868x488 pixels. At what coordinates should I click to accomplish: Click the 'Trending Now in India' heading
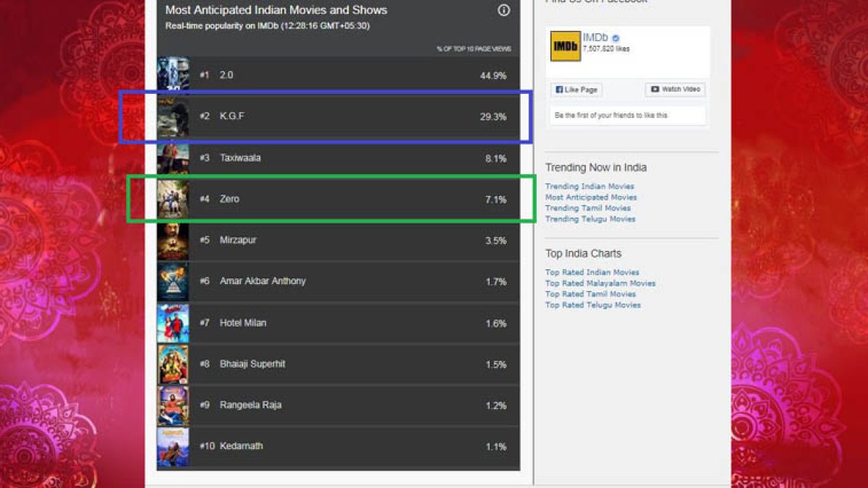tap(596, 168)
